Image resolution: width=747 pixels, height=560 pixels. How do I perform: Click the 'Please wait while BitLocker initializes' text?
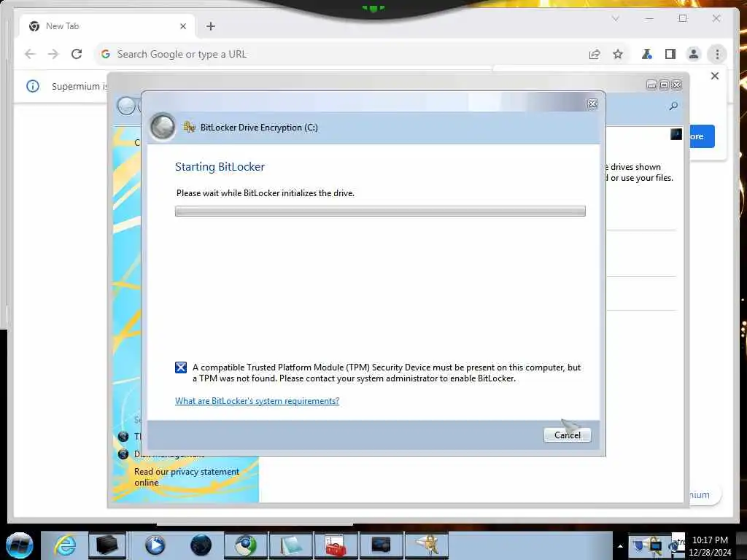[x=266, y=192]
